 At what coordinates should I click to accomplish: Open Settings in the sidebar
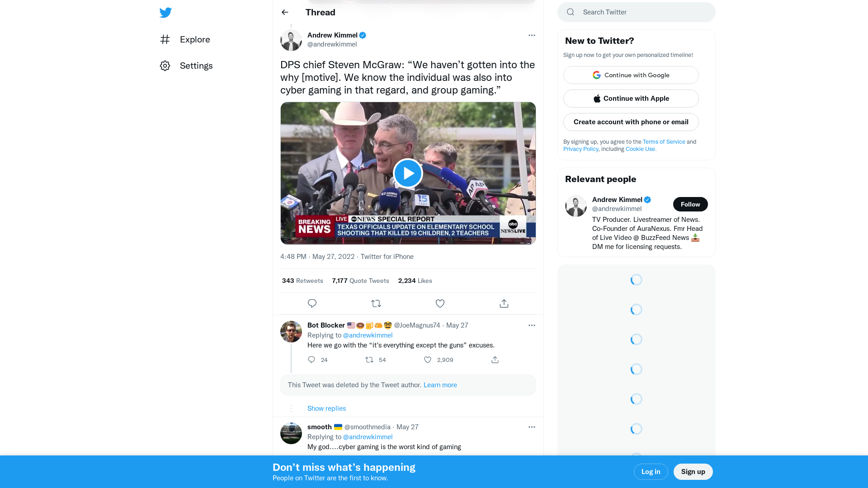pos(196,66)
